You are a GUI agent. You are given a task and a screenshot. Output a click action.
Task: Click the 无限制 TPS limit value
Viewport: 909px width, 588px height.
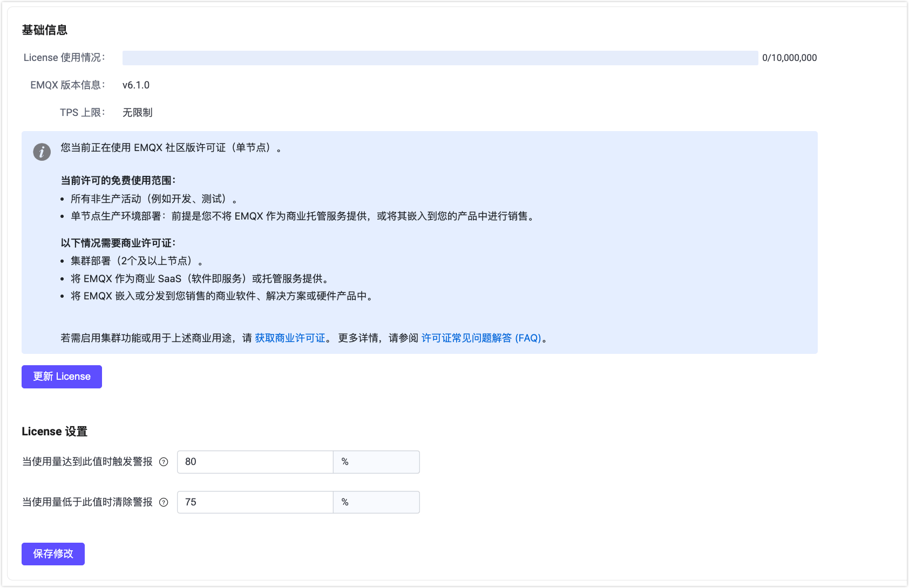[137, 113]
